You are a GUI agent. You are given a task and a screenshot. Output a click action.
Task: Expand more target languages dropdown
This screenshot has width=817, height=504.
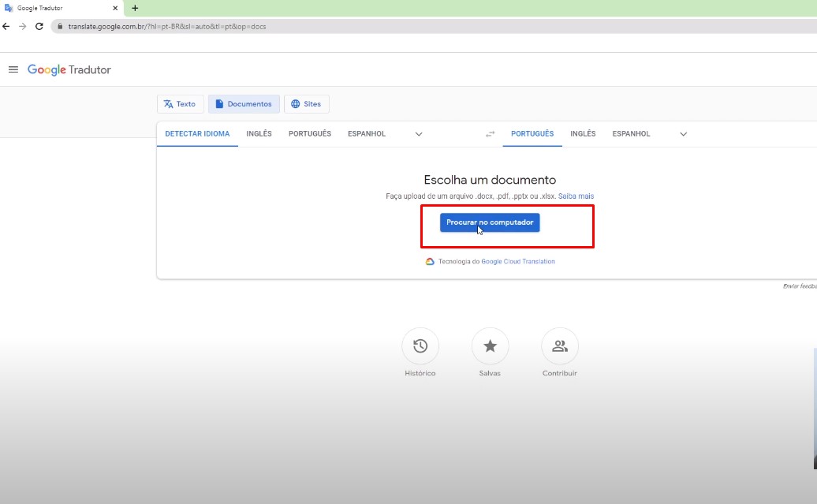[x=684, y=134]
